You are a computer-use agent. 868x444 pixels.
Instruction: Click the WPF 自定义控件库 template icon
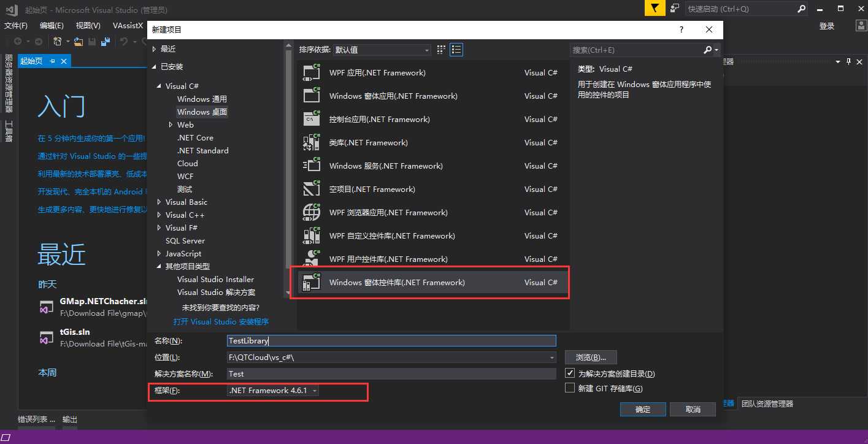tap(312, 235)
